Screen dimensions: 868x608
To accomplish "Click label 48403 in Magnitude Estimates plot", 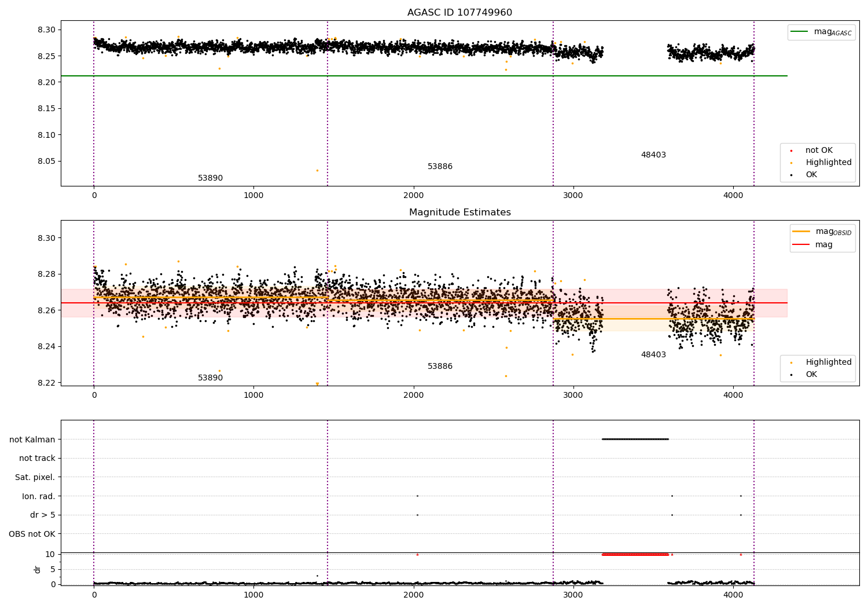I will point(653,355).
